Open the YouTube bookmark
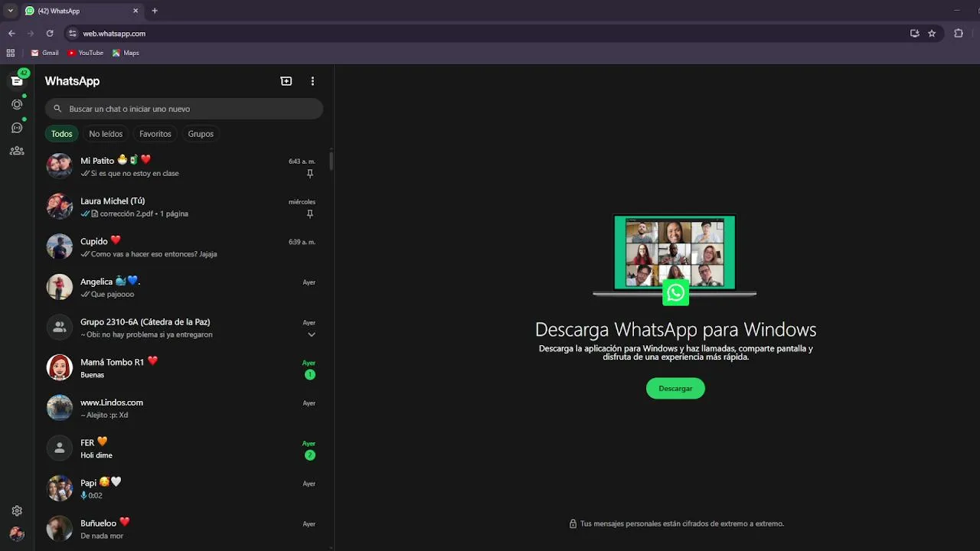 (x=86, y=53)
